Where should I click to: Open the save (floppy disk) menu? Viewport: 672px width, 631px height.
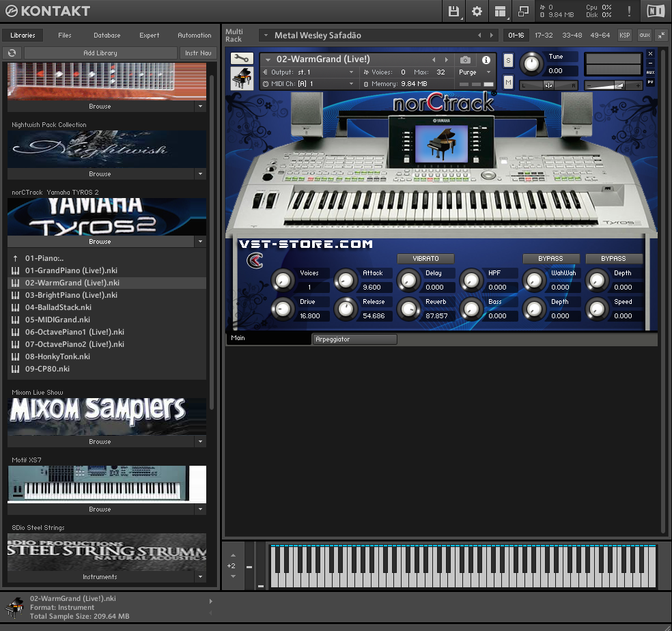(x=453, y=11)
